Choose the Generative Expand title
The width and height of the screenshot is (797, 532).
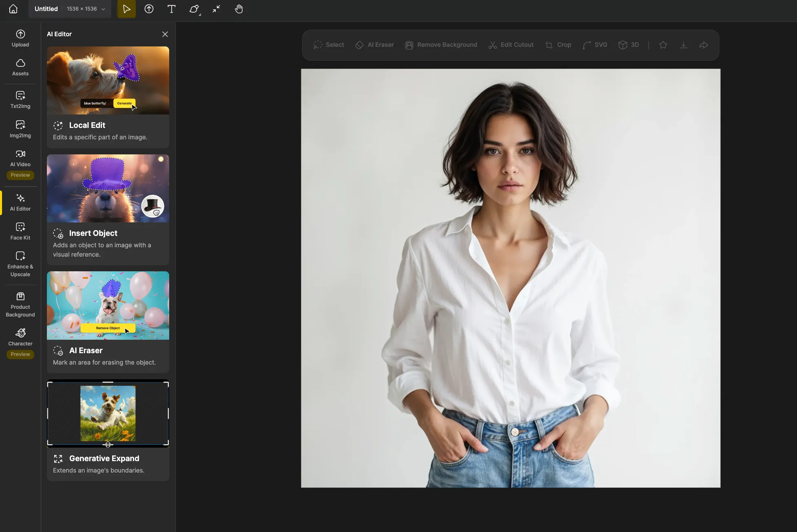coord(104,458)
